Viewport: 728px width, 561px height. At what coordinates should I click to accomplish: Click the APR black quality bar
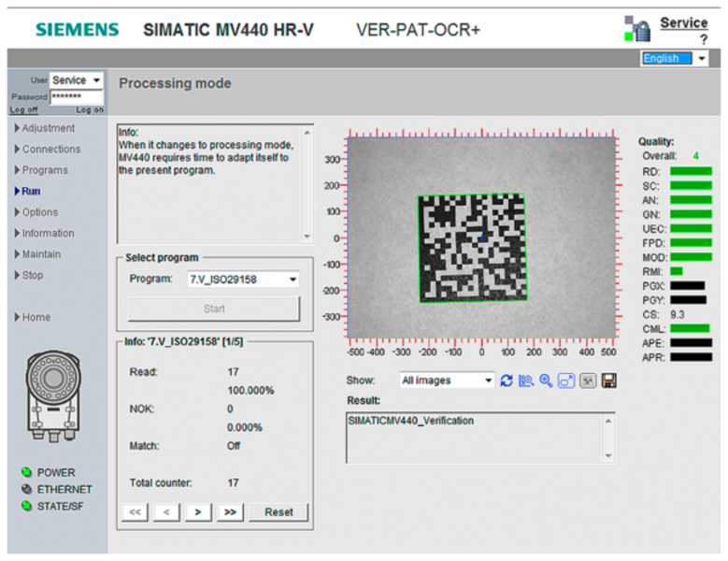tap(691, 357)
